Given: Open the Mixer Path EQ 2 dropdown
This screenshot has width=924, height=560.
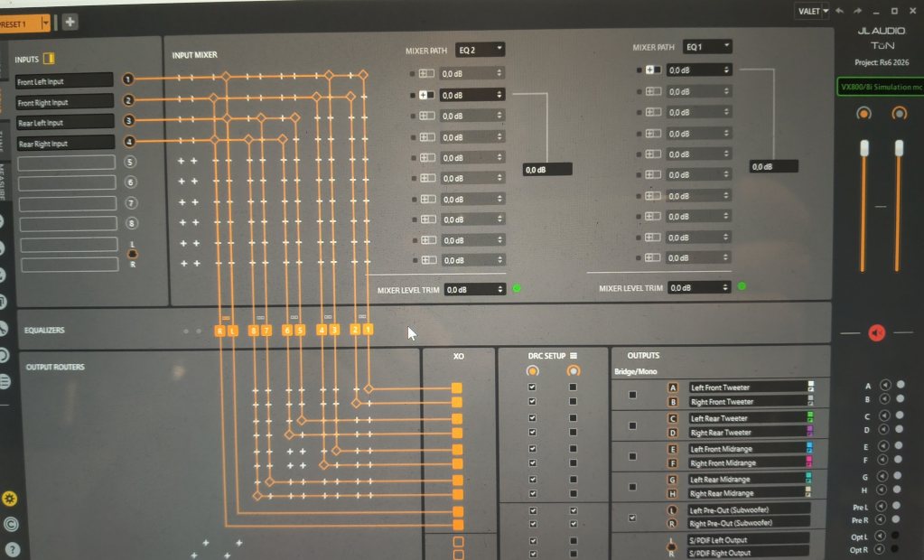Looking at the screenshot, I should [481, 49].
